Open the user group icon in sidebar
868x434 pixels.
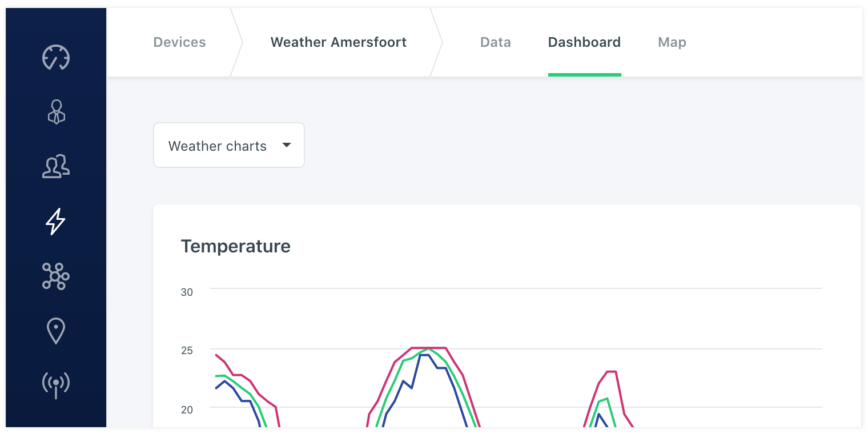point(56,167)
